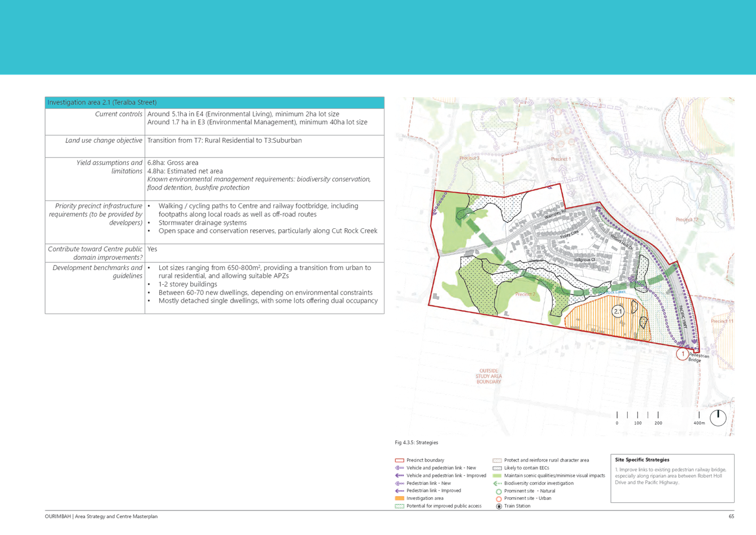Click the Precinct 12 label on map

coord(687,220)
